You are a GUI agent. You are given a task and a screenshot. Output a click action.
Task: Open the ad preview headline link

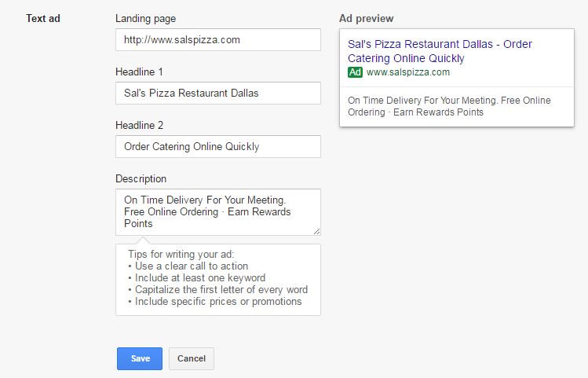440,51
